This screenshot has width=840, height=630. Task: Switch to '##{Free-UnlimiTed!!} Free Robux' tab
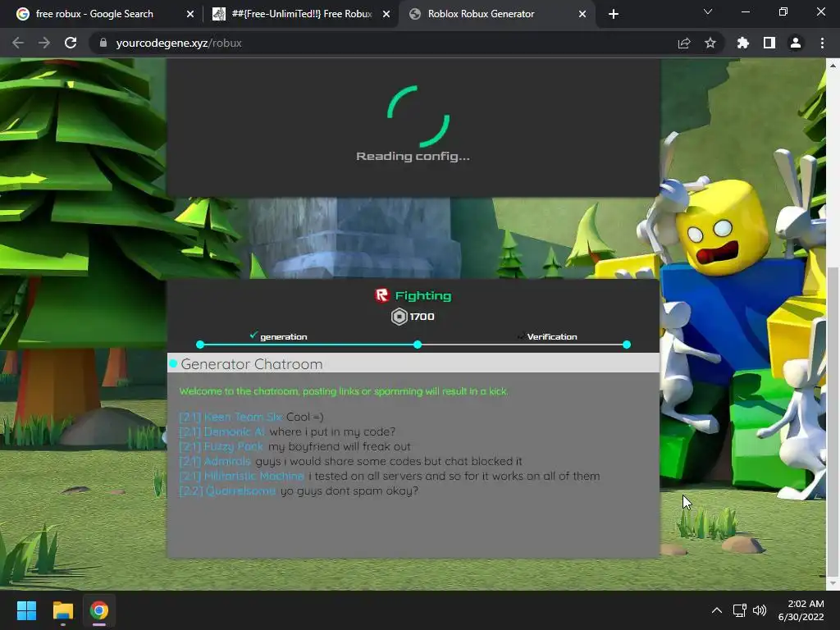[x=302, y=14]
